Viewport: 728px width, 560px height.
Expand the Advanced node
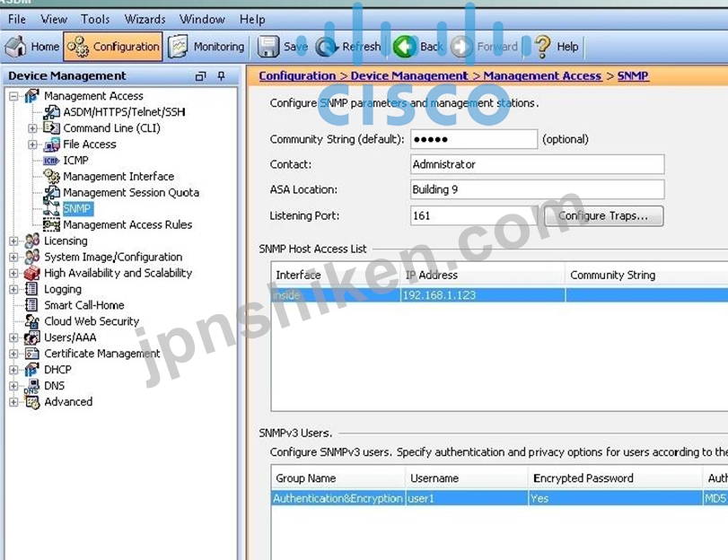click(x=13, y=402)
